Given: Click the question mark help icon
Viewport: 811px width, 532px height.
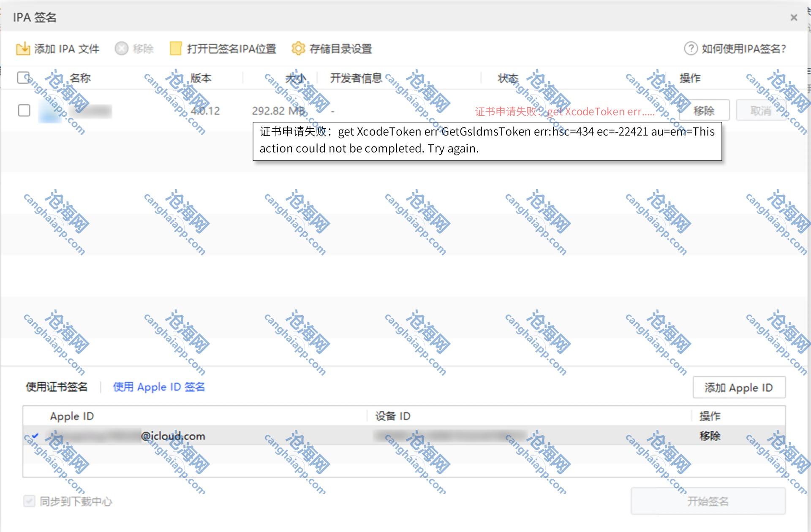Looking at the screenshot, I should pos(691,49).
